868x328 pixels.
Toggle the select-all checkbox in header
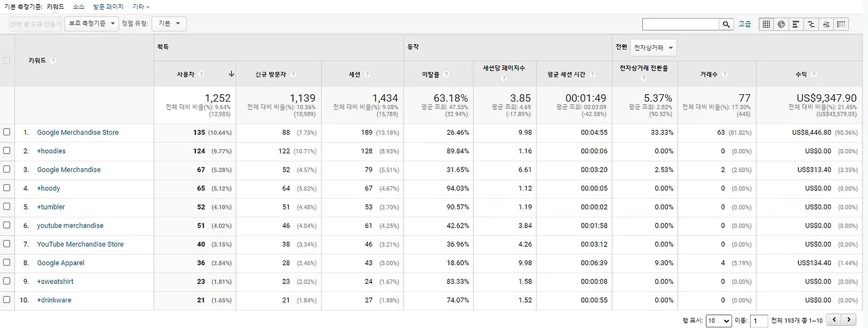(7, 60)
